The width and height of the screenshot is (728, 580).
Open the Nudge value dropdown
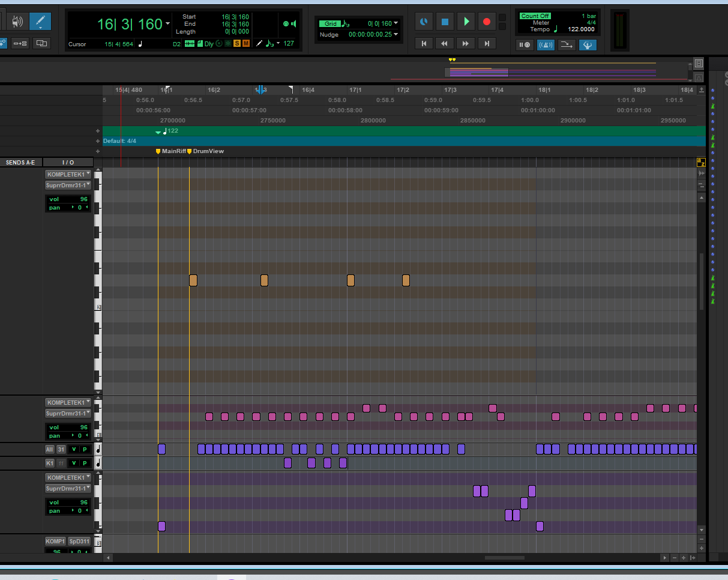pyautogui.click(x=396, y=35)
